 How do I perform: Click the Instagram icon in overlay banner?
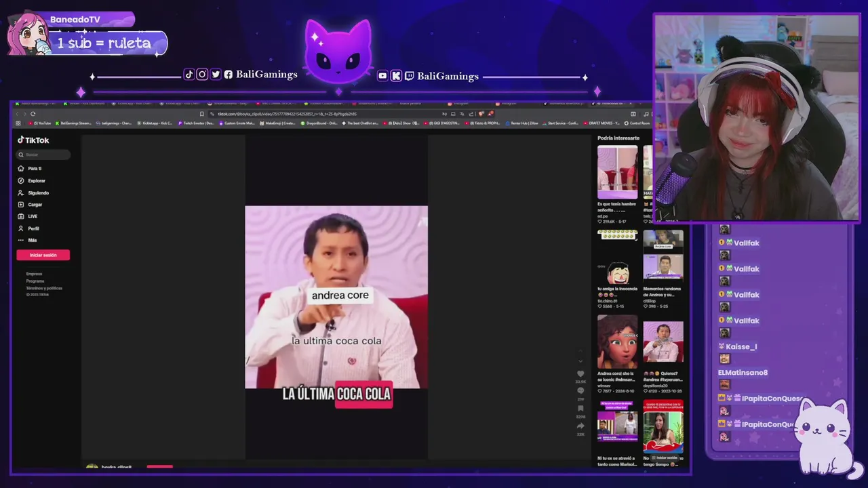[202, 75]
